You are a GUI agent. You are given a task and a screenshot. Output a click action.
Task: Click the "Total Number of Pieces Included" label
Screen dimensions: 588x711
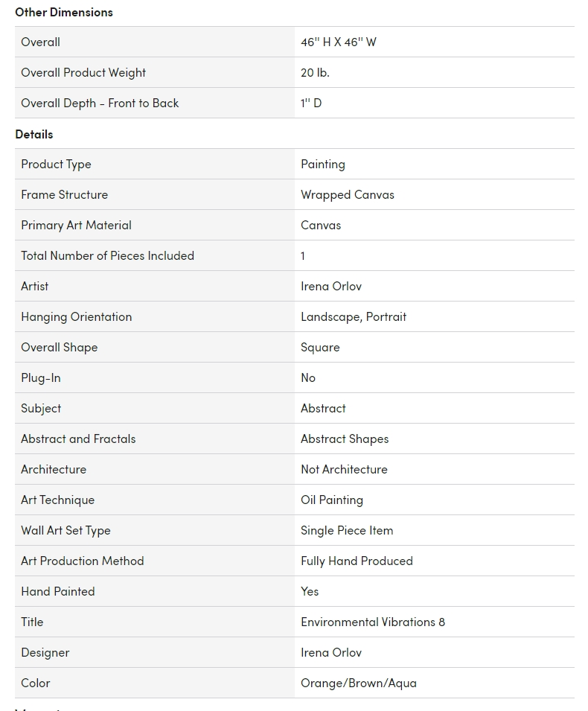(x=107, y=255)
